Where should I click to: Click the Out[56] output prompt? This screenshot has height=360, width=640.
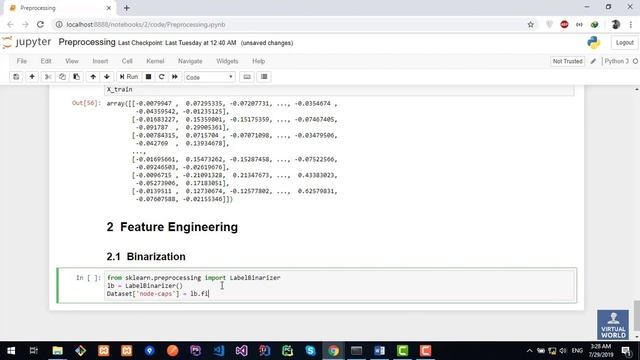[86, 103]
